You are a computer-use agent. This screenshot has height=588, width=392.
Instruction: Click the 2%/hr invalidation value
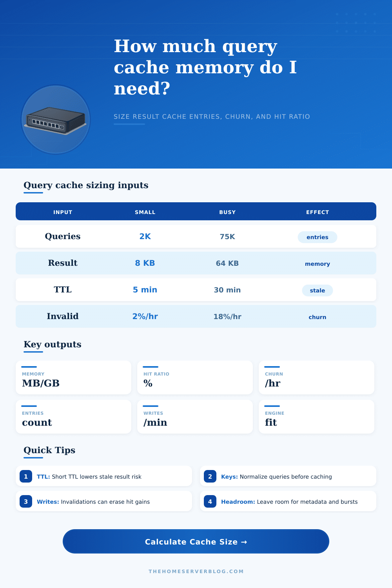click(145, 316)
